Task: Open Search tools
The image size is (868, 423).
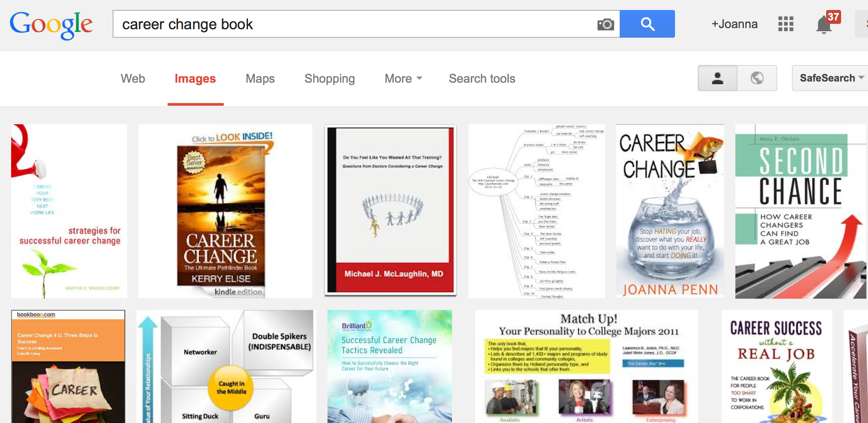Action: point(482,78)
